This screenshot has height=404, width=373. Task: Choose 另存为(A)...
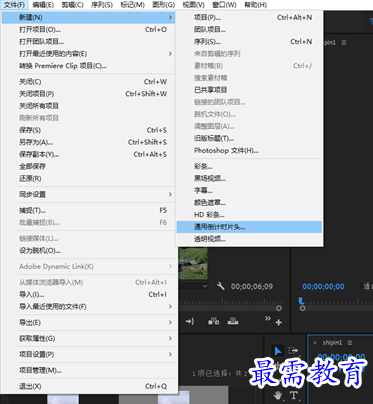(88, 142)
